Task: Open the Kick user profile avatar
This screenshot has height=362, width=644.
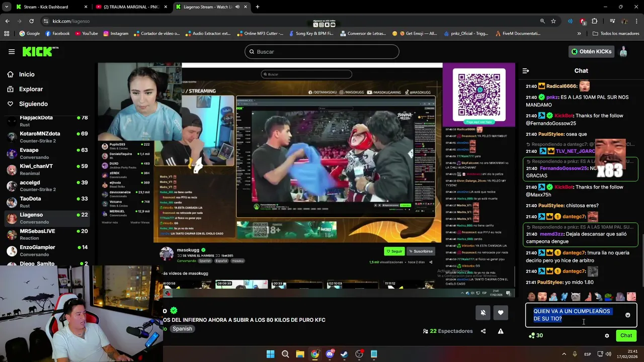Action: (x=623, y=51)
